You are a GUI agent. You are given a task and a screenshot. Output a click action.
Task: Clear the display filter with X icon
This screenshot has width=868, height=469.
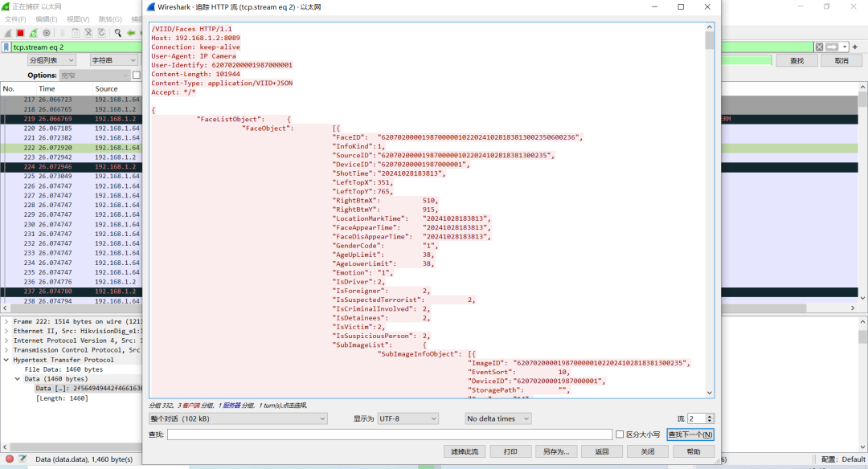[x=819, y=47]
